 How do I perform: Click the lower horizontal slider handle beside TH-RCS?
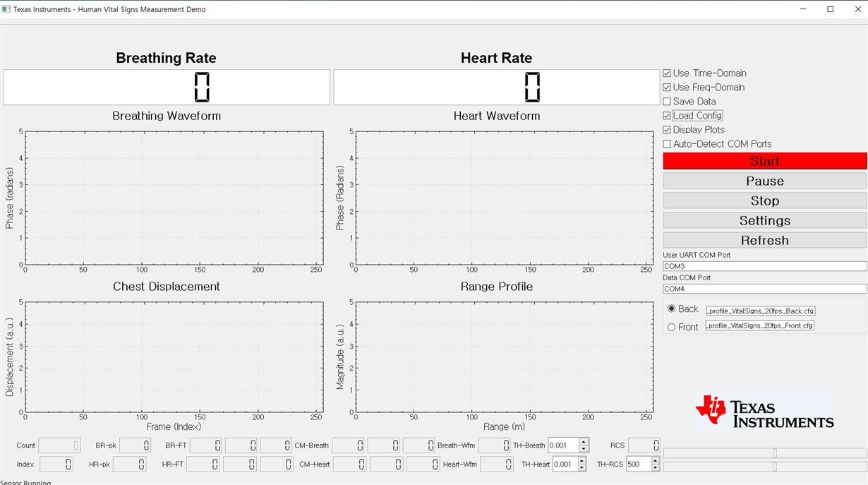tap(774, 466)
